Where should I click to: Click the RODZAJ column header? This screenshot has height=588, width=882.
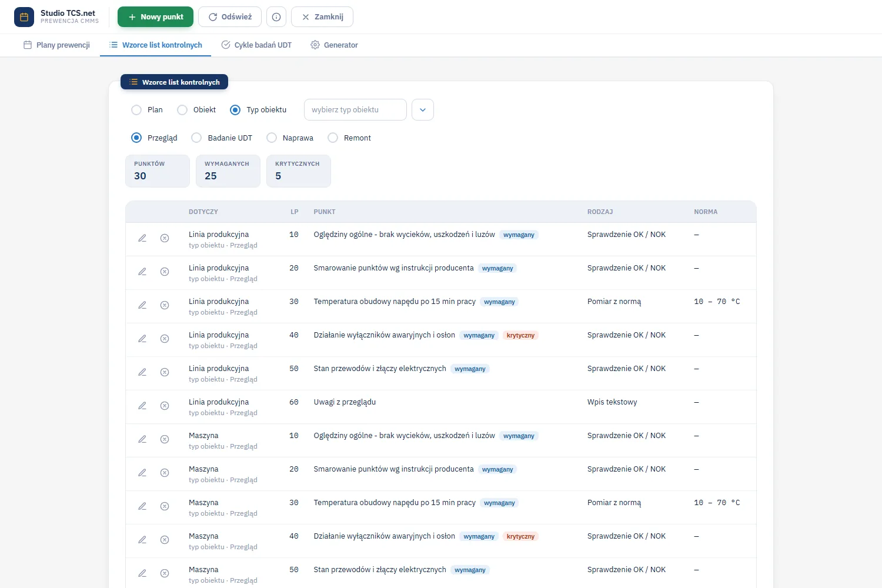(x=600, y=212)
